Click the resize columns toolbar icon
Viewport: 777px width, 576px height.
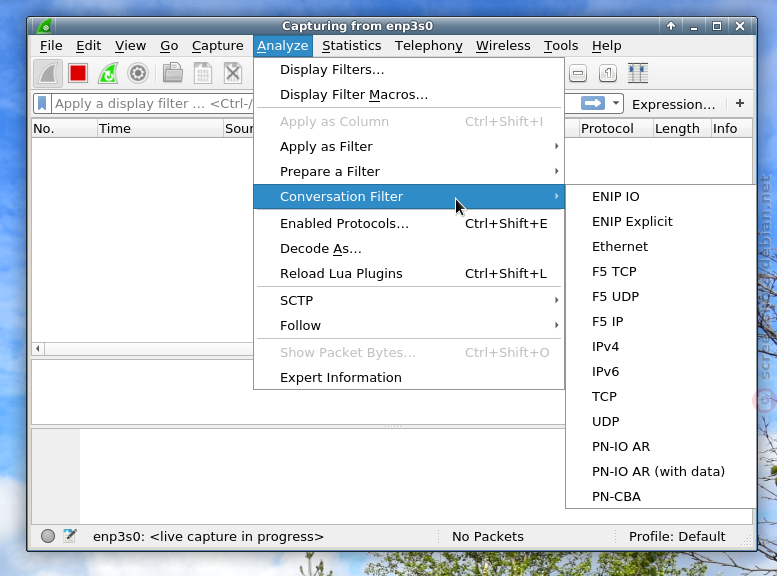(638, 73)
